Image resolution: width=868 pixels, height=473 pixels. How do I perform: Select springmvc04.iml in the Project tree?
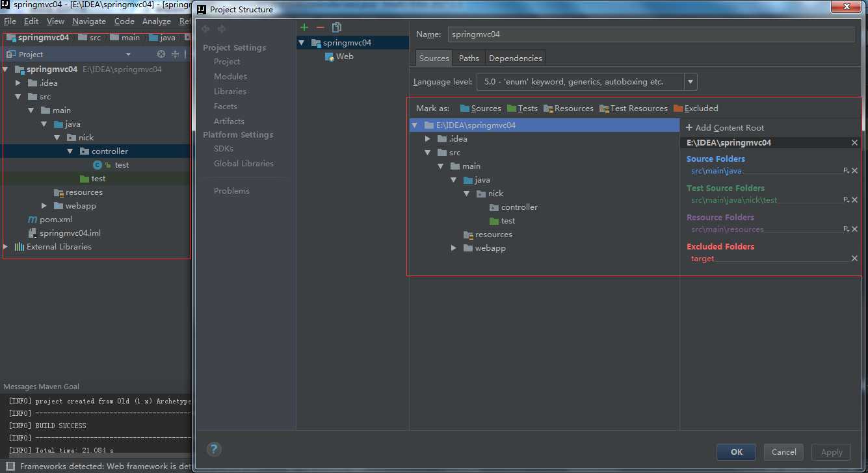point(64,233)
